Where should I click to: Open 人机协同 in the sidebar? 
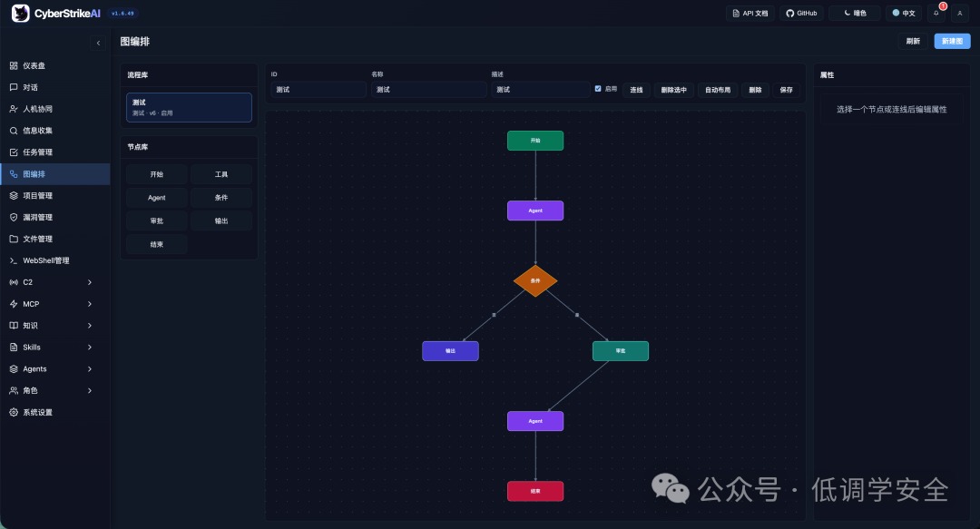click(x=55, y=109)
